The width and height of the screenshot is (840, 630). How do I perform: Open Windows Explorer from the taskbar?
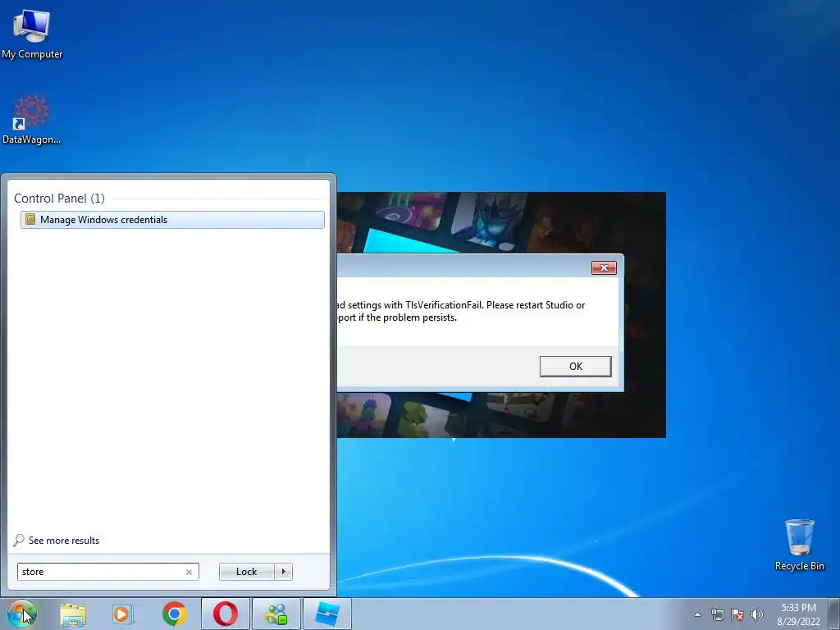click(x=73, y=614)
